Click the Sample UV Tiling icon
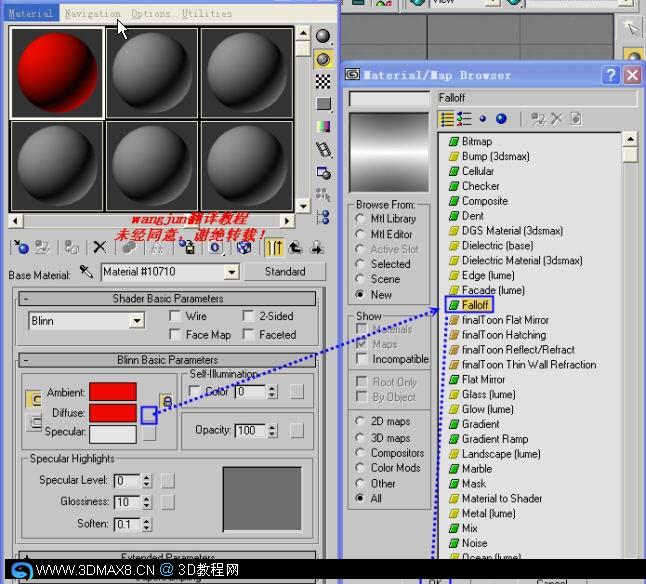The image size is (646, 584). (x=323, y=104)
